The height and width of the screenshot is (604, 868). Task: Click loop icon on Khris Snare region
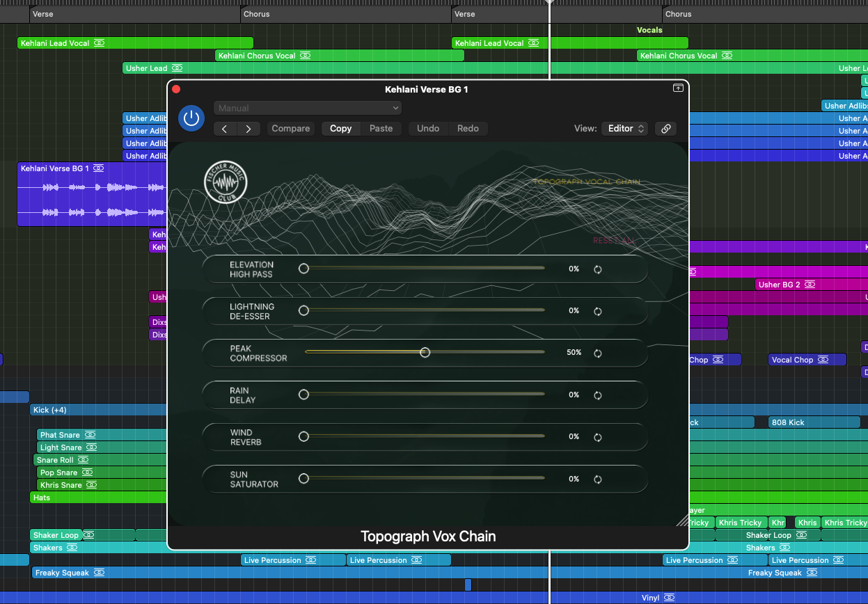93,485
